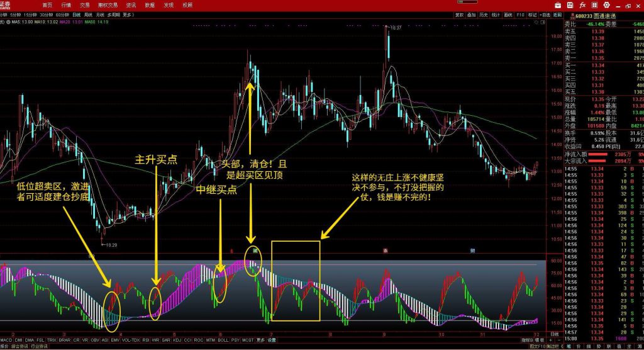Toggle the 叠加 overlay button
644x350 pixels.
coord(472,14)
